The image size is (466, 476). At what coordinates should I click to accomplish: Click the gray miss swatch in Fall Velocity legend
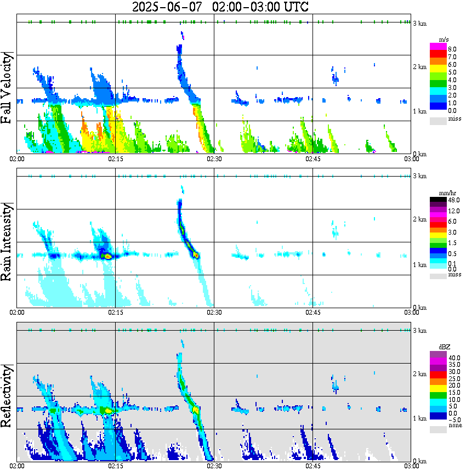coord(438,121)
